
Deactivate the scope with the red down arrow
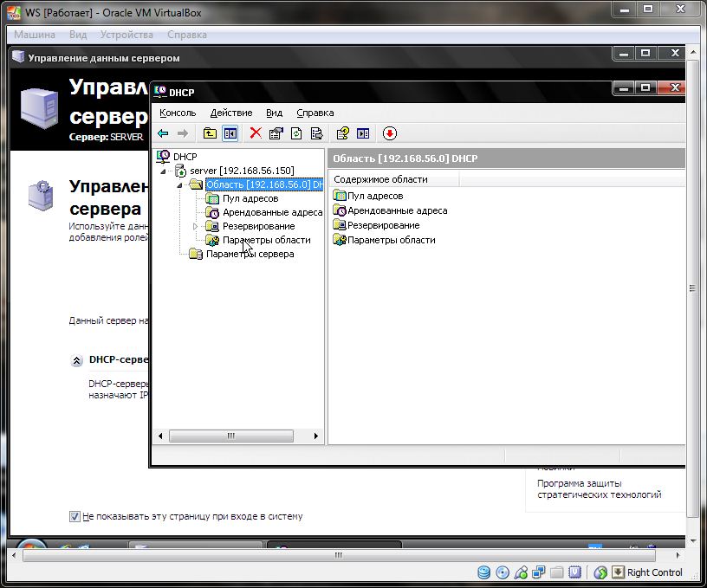(x=390, y=133)
